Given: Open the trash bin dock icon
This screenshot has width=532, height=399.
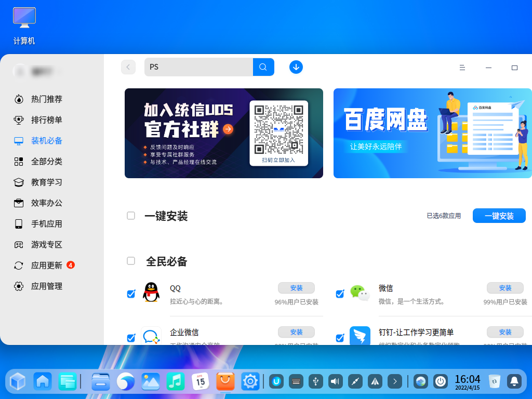Looking at the screenshot, I should pyautogui.click(x=495, y=381).
